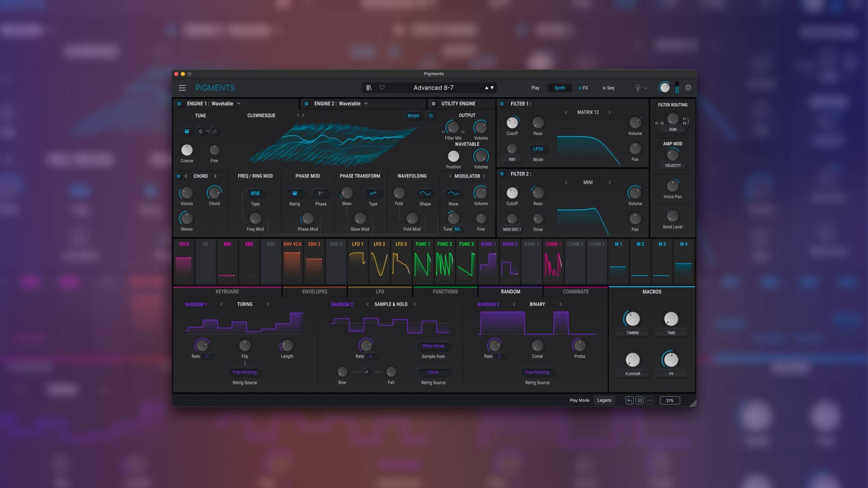Toggle the Morph button on wavetable
This screenshot has width=868, height=488.
click(x=413, y=115)
